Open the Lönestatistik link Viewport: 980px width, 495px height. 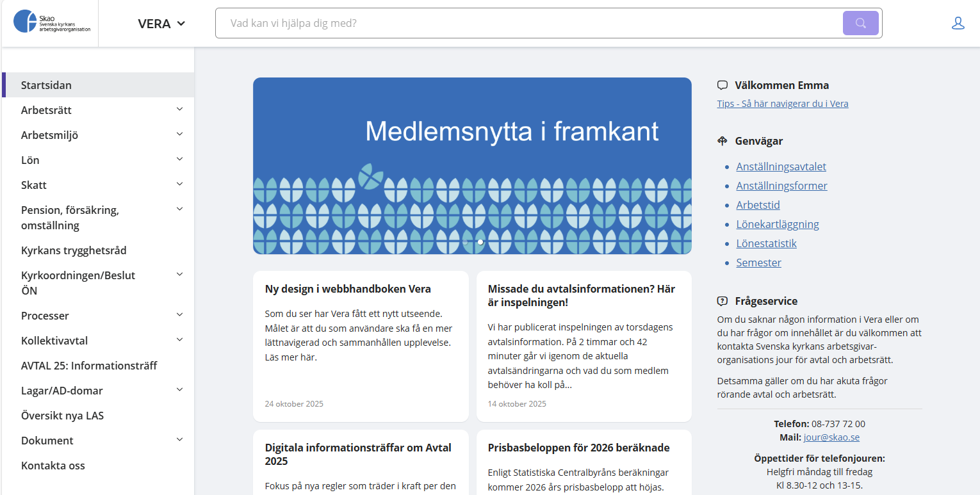(766, 243)
